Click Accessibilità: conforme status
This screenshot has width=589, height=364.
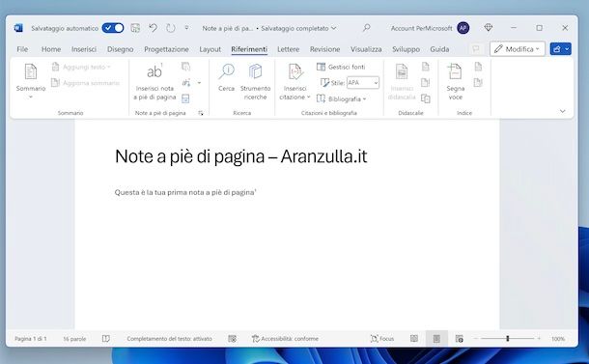(x=285, y=339)
